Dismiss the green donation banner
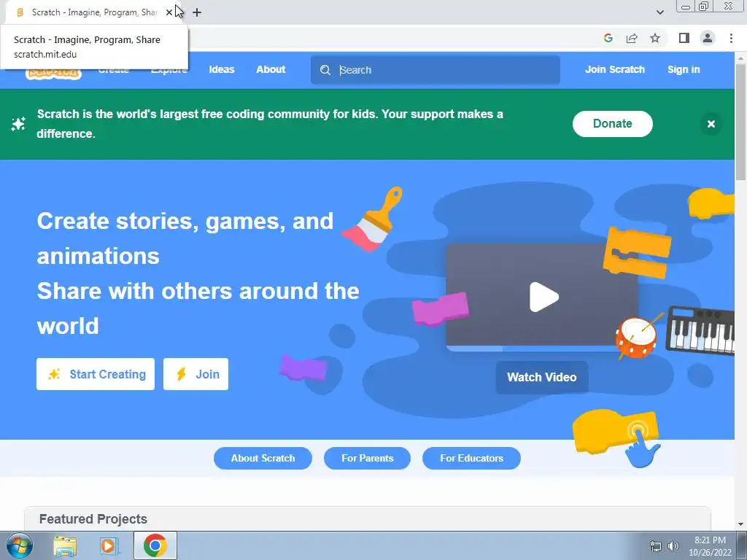The image size is (747, 560). point(711,124)
